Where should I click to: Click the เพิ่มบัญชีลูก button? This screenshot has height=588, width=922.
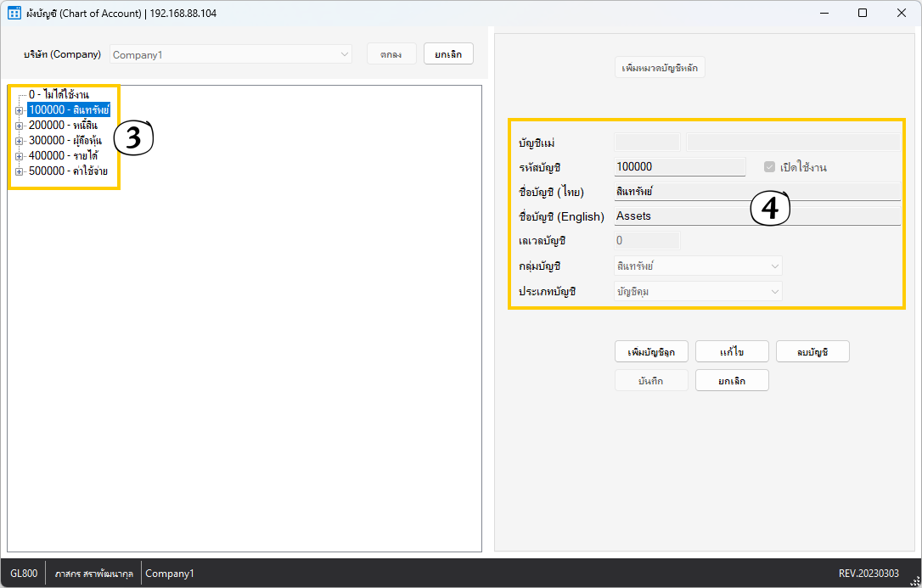(651, 351)
